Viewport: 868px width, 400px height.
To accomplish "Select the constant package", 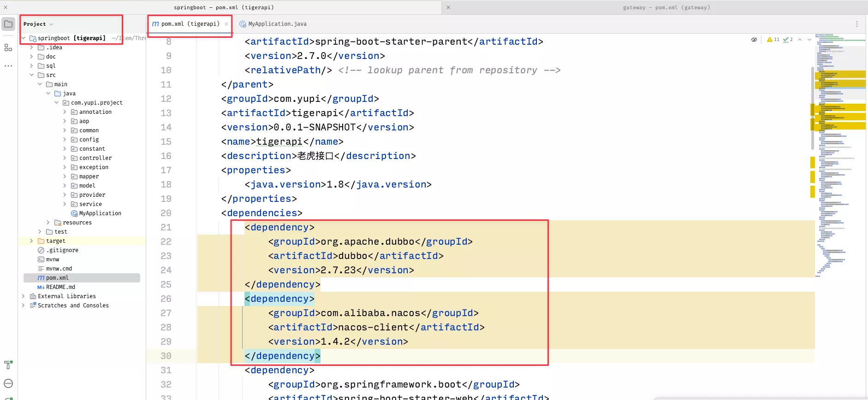I will coord(92,149).
